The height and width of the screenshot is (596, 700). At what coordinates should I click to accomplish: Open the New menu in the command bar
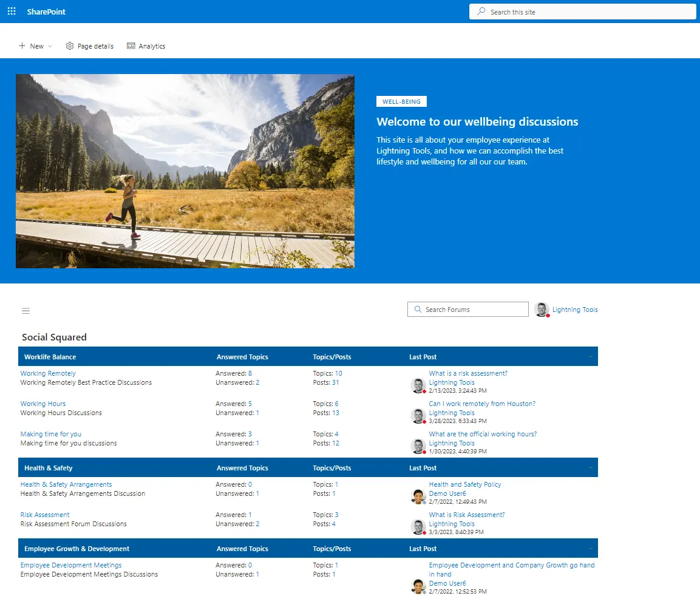click(35, 46)
